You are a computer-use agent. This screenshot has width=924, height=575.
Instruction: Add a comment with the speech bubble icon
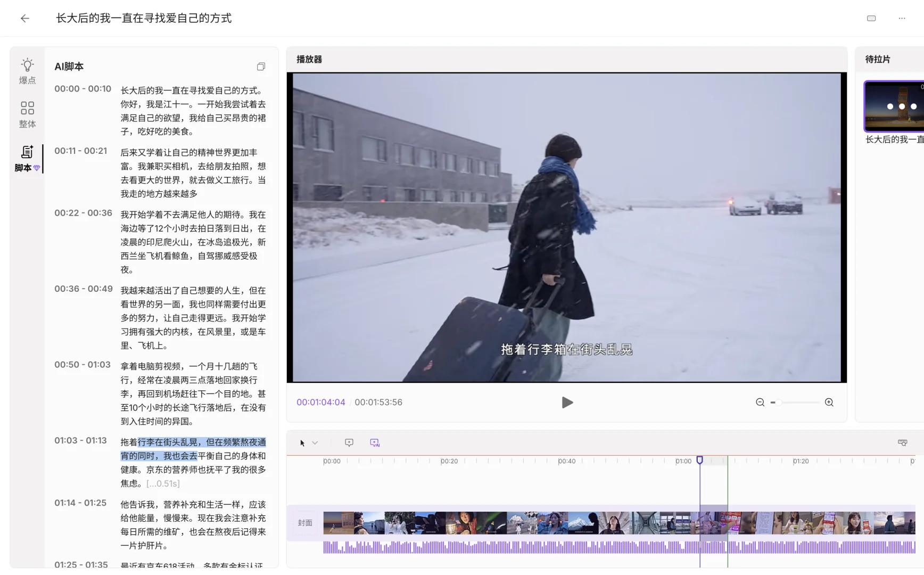click(x=349, y=443)
